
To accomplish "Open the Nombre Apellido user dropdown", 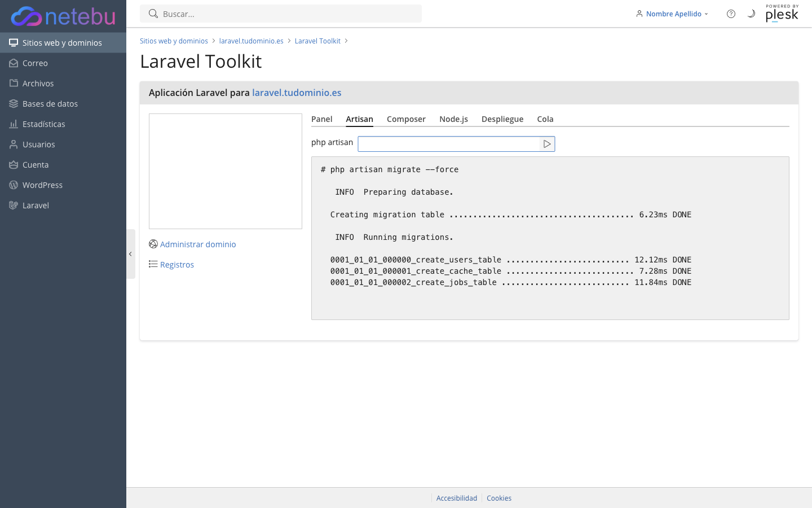I will tap(672, 14).
